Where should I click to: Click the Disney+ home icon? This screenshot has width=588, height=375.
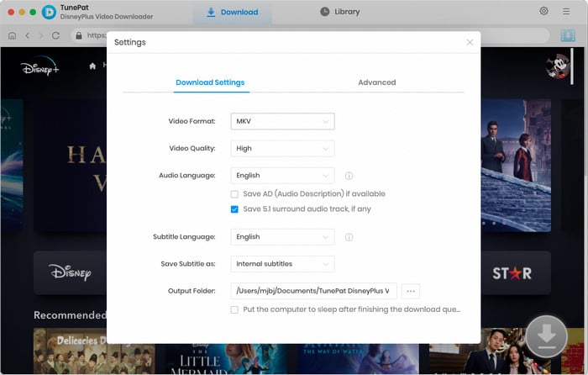(92, 66)
